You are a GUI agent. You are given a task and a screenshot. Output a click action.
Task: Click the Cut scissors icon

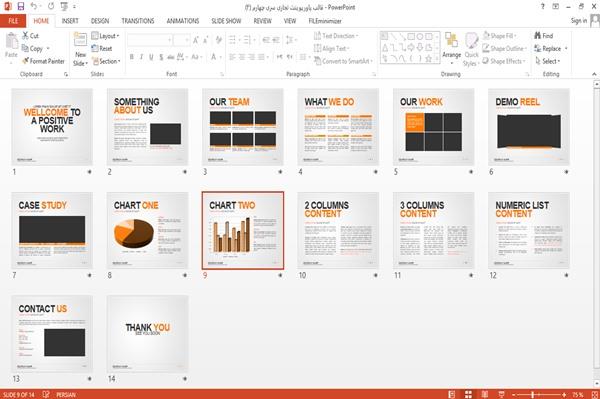(x=26, y=36)
